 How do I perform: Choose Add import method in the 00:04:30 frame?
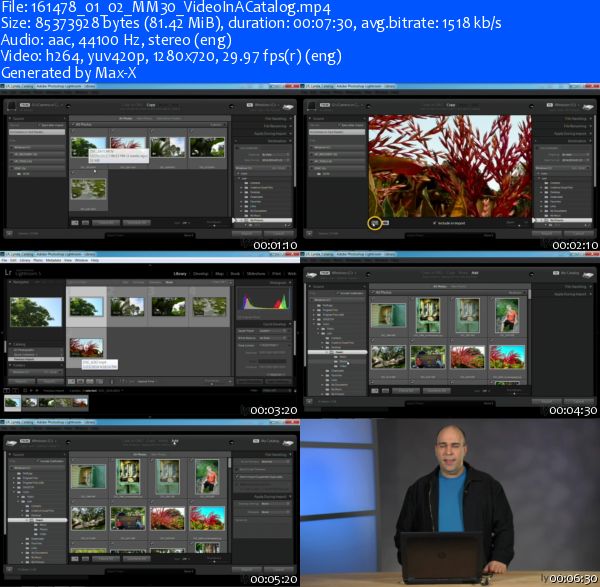click(x=475, y=273)
